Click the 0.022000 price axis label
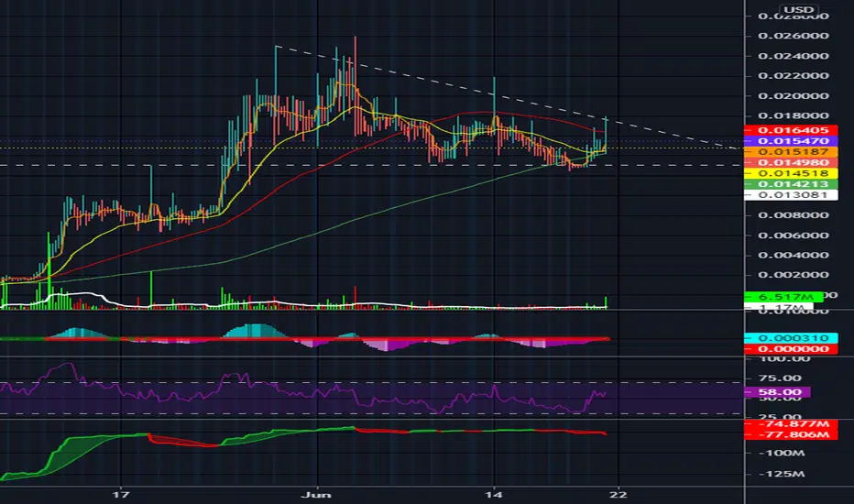Viewport: 854px width, 504px height. coord(794,76)
